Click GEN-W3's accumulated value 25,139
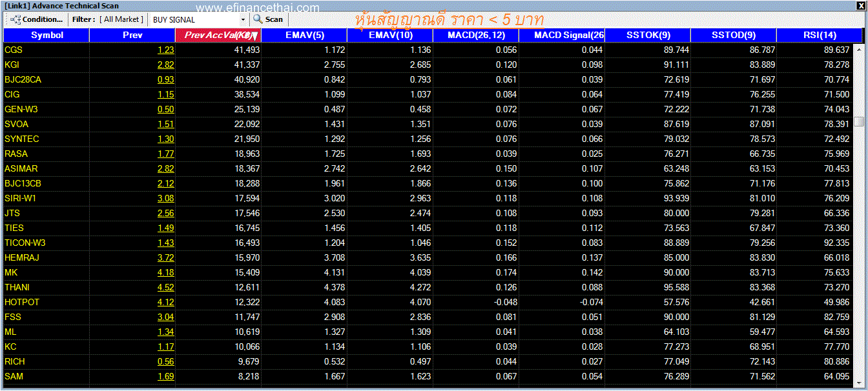The image size is (868, 391). [x=247, y=109]
